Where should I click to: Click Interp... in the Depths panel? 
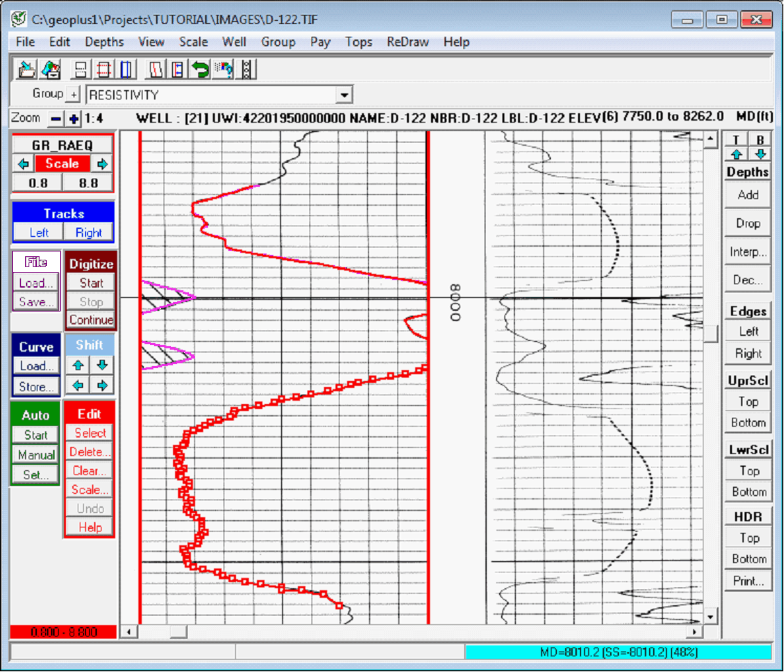(x=747, y=251)
